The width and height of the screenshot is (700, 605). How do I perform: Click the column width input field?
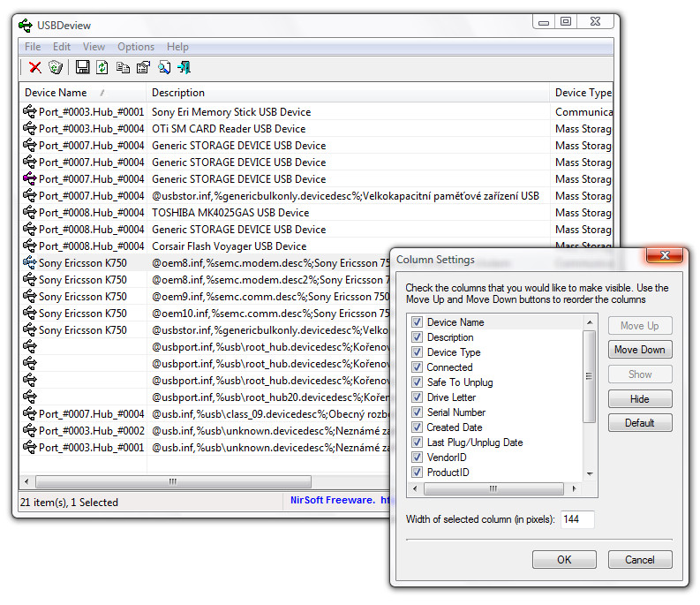(577, 519)
